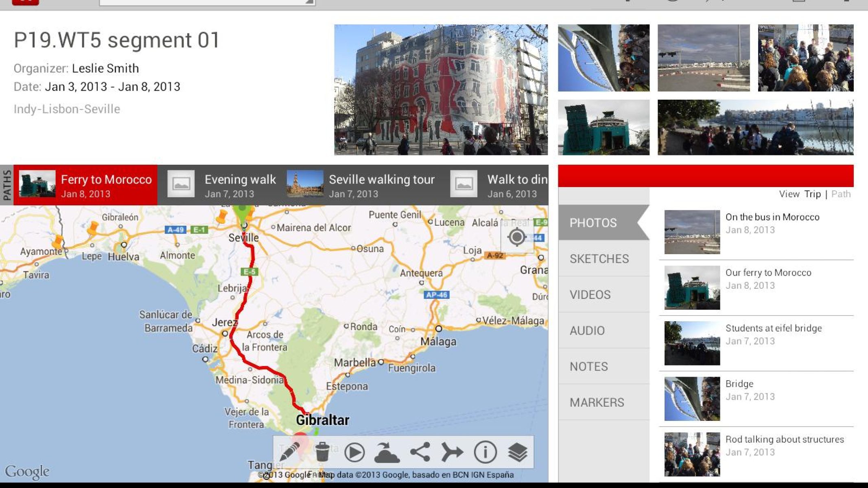Click the pencil edit path icon
Viewport: 868px width, 488px height.
[x=289, y=452]
